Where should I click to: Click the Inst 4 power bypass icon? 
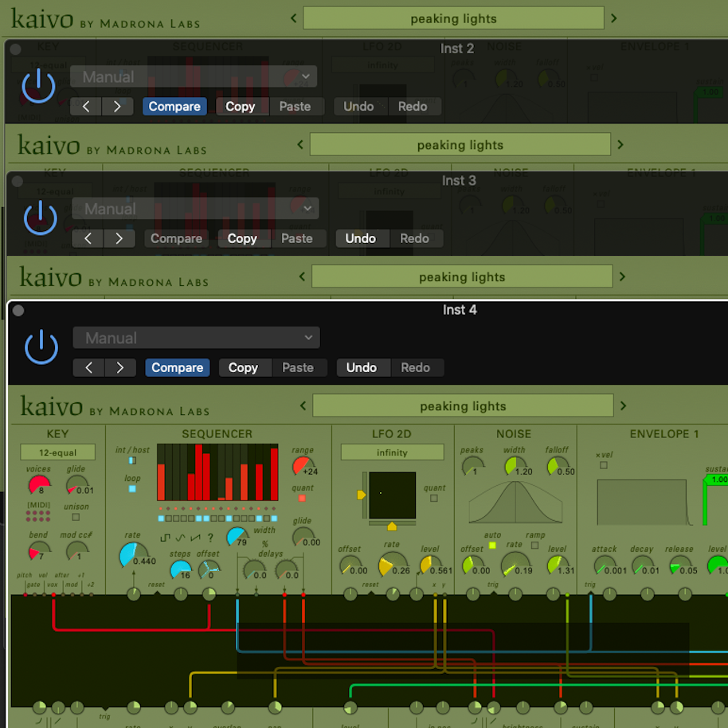(41, 346)
